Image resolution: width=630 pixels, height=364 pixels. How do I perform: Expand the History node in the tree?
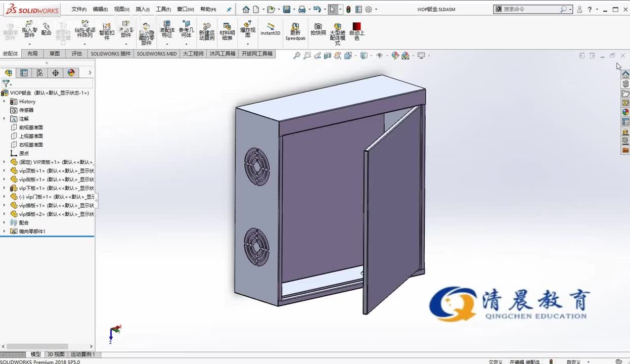[x=4, y=102]
